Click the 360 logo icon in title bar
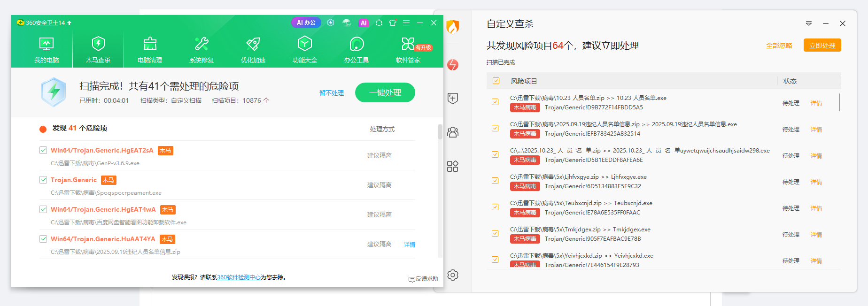868x306 pixels. [x=20, y=23]
